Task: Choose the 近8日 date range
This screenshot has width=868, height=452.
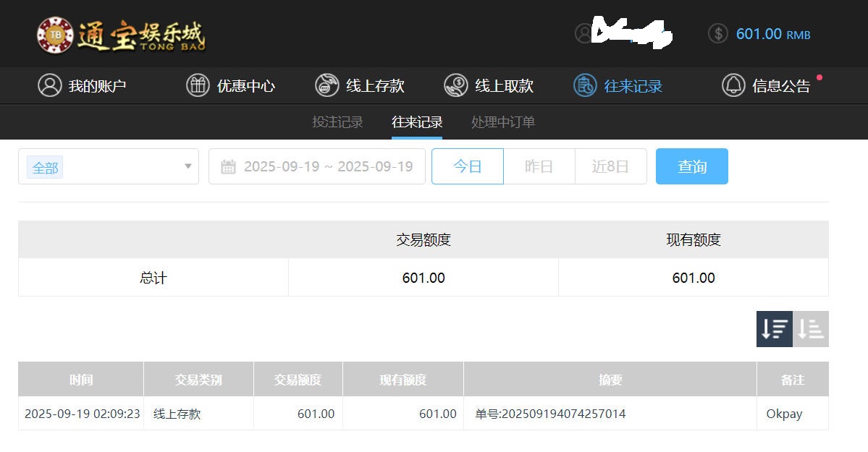Action: pyautogui.click(x=610, y=166)
